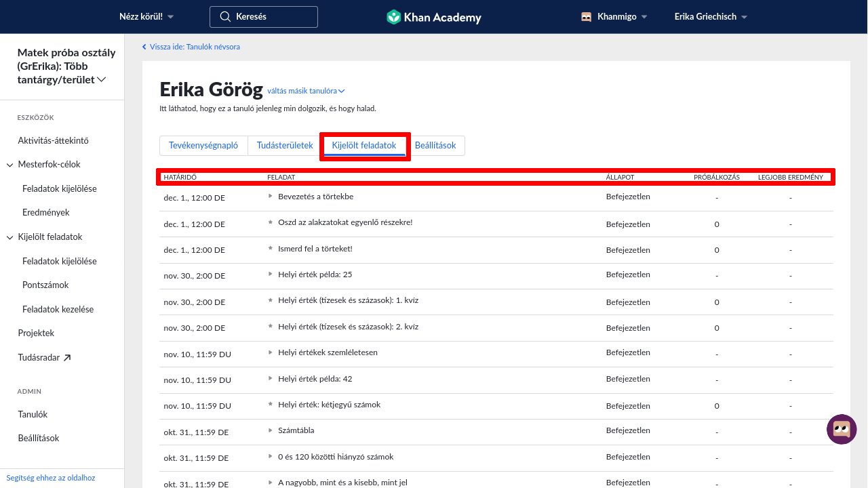Click the PRÓBÁLKOZÁS column header
868x488 pixels.
coord(717,178)
